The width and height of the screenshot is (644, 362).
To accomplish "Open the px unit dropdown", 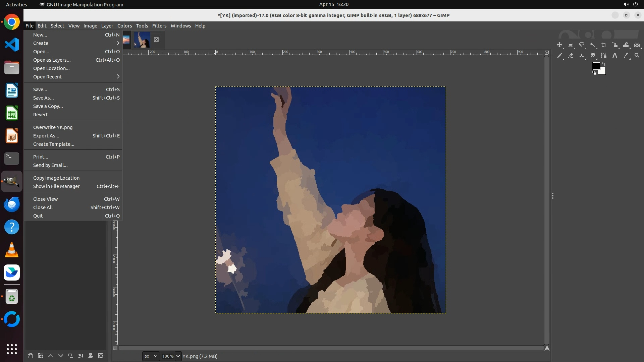I will click(x=151, y=356).
